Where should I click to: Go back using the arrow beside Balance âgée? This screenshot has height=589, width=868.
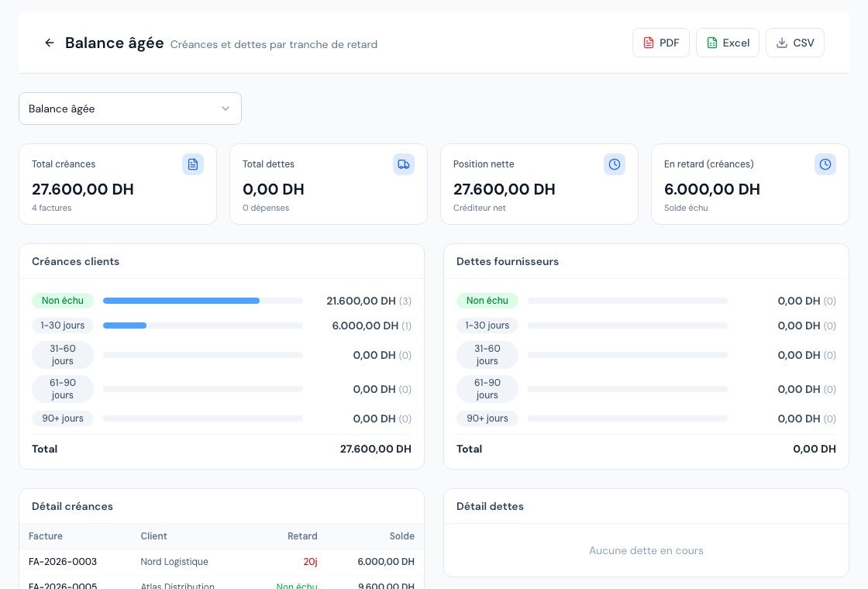(50, 43)
